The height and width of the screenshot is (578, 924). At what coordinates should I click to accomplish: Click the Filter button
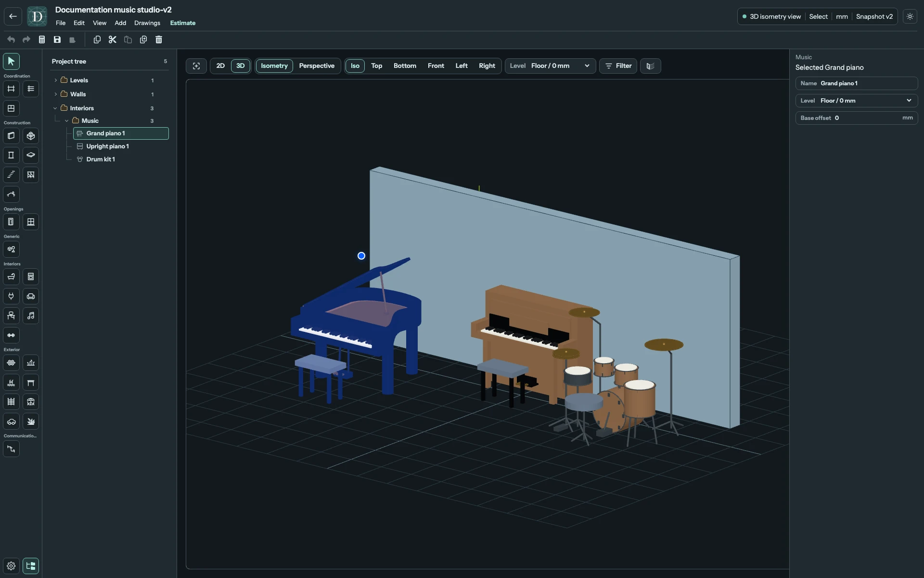tap(618, 66)
